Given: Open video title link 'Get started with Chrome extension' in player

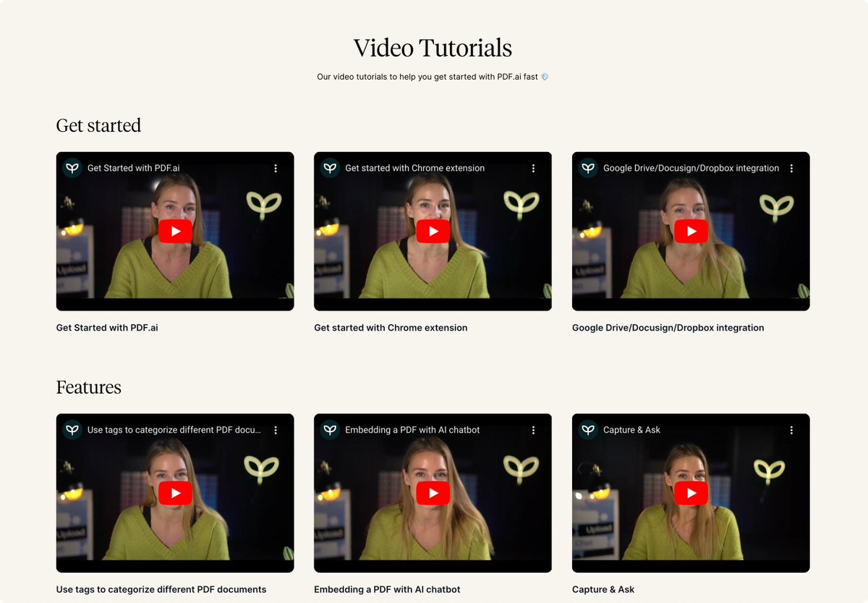Looking at the screenshot, I should point(415,168).
